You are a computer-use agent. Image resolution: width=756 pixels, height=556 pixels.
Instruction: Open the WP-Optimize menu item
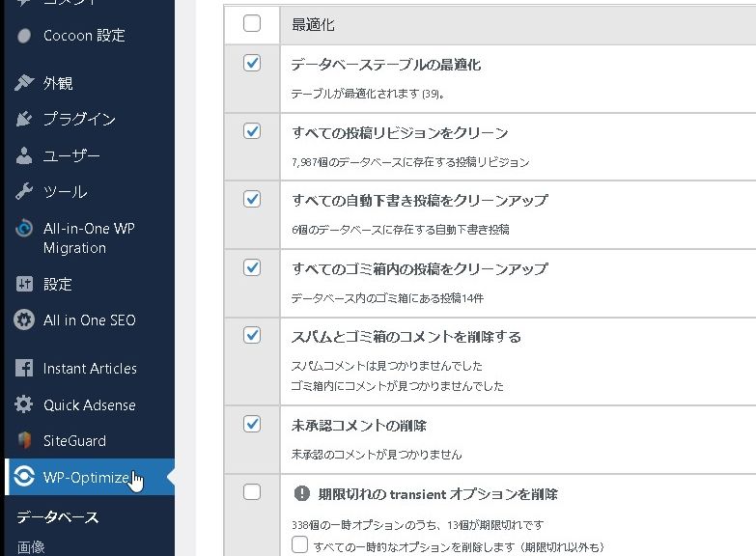(x=86, y=478)
